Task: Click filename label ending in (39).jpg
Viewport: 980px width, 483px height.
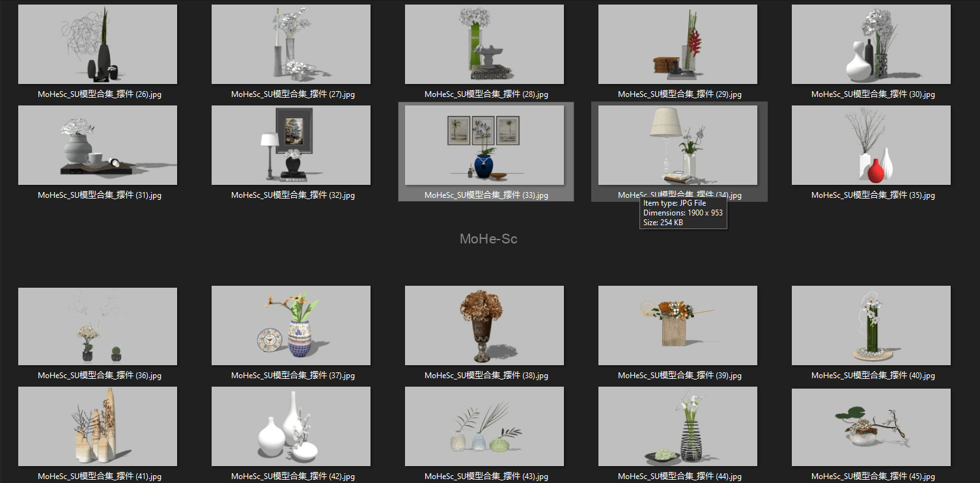Action: [679, 376]
